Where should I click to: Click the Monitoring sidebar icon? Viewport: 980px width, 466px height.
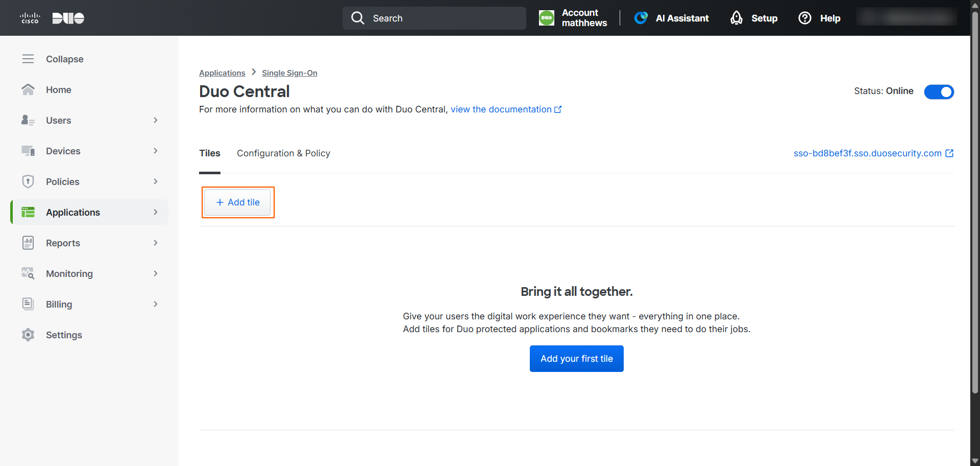28,273
